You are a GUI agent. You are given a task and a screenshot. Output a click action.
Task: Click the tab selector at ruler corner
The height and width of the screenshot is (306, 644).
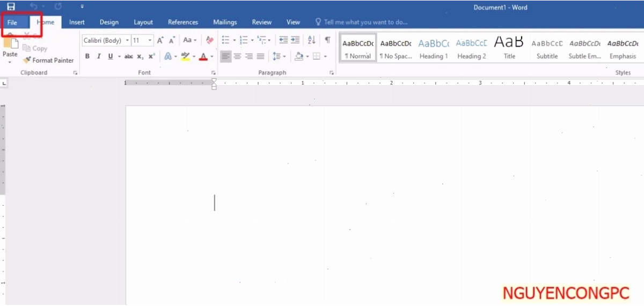tap(4, 84)
